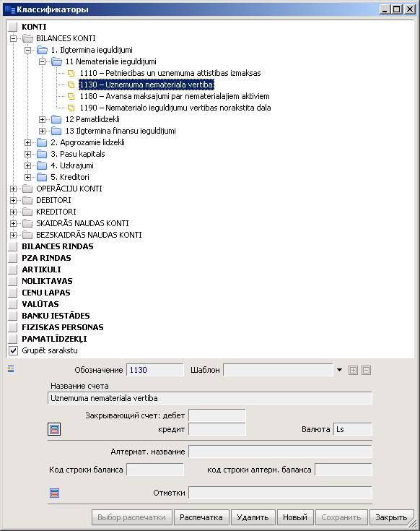Collapse the BILANCES KONTI tree node
This screenshot has height=531, width=420.
(13, 38)
